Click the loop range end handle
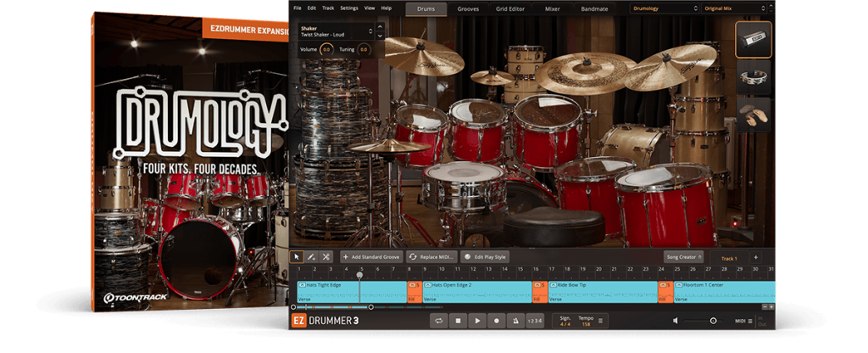The width and height of the screenshot is (868, 353). 371,307
